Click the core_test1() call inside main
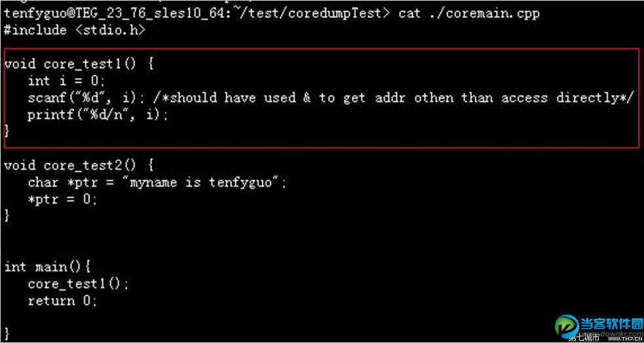The height and width of the screenshot is (343, 644). click(79, 284)
